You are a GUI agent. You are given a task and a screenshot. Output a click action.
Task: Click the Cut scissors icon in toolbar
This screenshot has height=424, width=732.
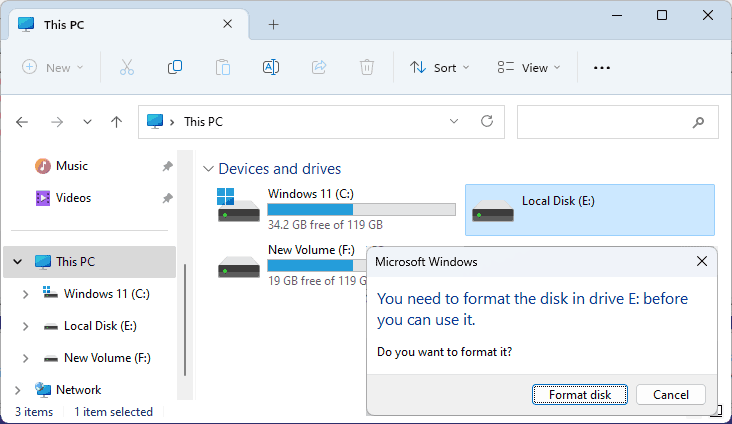pos(126,67)
